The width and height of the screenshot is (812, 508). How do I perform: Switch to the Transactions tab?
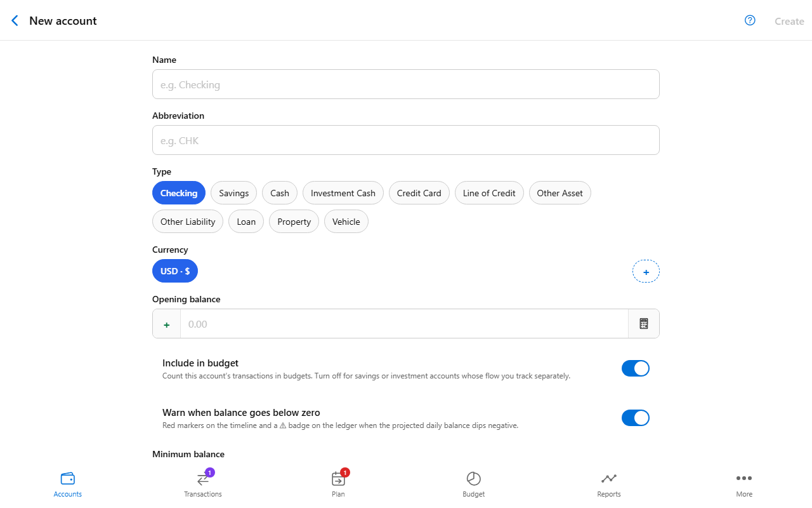point(203,485)
